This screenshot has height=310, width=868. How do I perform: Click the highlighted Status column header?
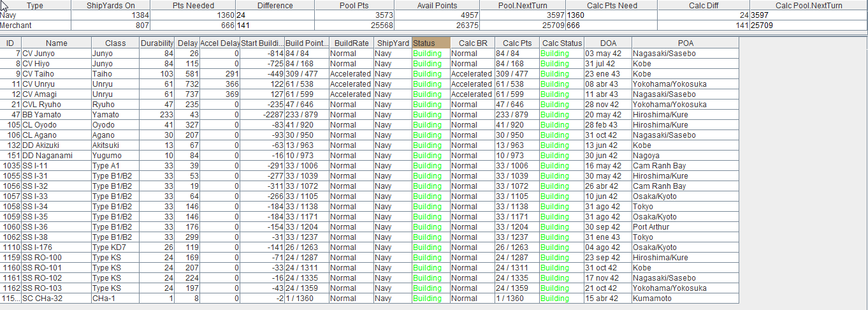coord(431,43)
